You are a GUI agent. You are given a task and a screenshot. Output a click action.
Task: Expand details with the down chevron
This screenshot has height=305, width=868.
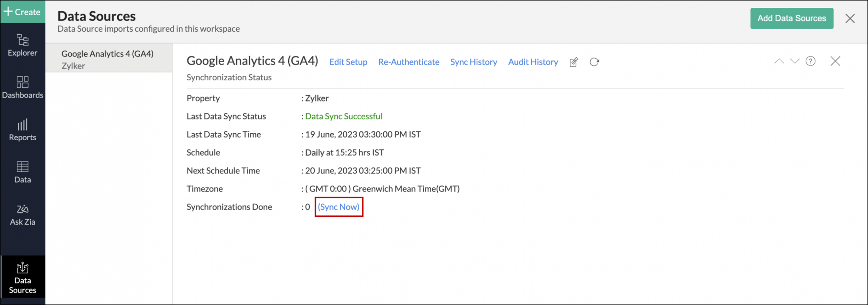795,61
